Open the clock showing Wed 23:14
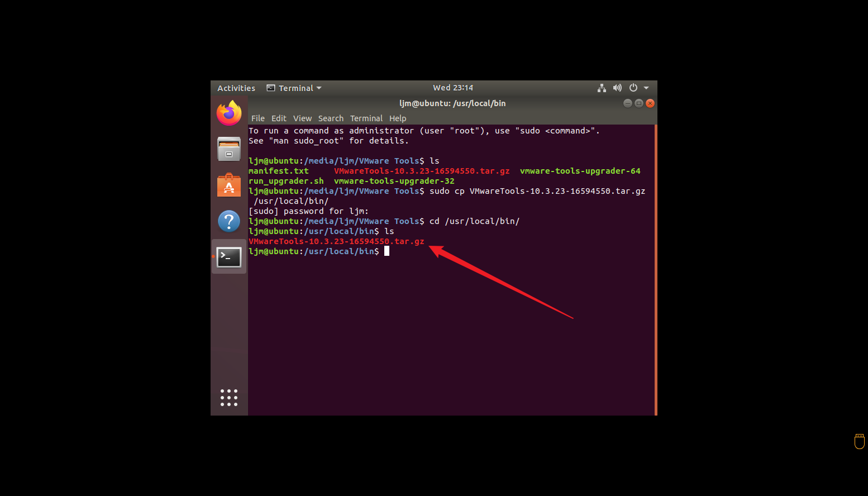Viewport: 868px width, 496px height. tap(453, 88)
